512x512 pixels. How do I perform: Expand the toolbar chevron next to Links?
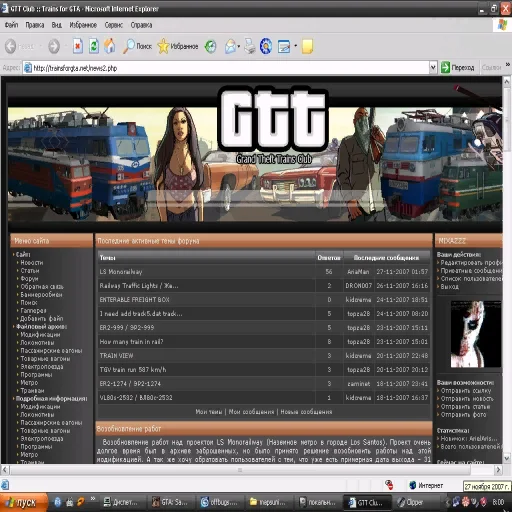pos(507,64)
